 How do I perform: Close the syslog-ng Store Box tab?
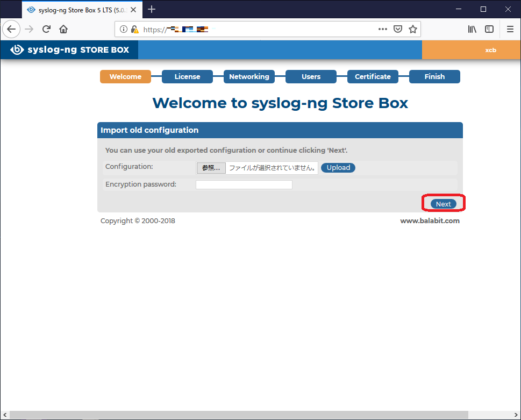[133, 10]
